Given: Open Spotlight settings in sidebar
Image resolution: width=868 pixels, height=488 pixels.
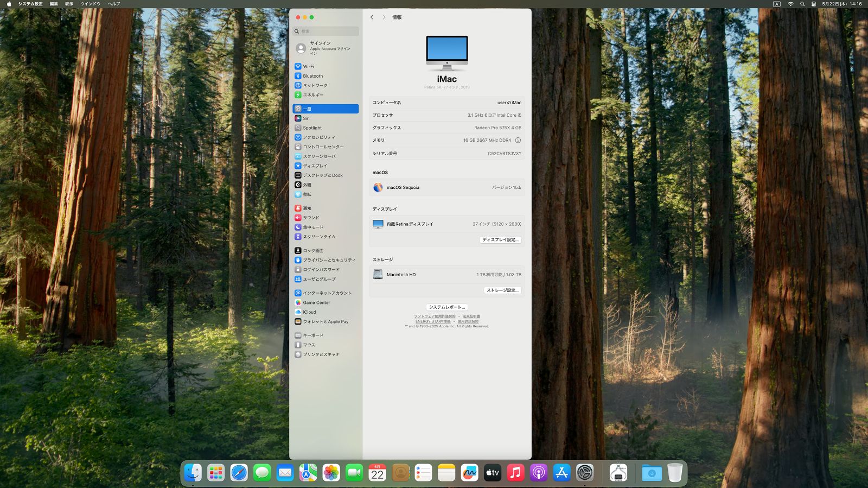Looking at the screenshot, I should click(325, 128).
